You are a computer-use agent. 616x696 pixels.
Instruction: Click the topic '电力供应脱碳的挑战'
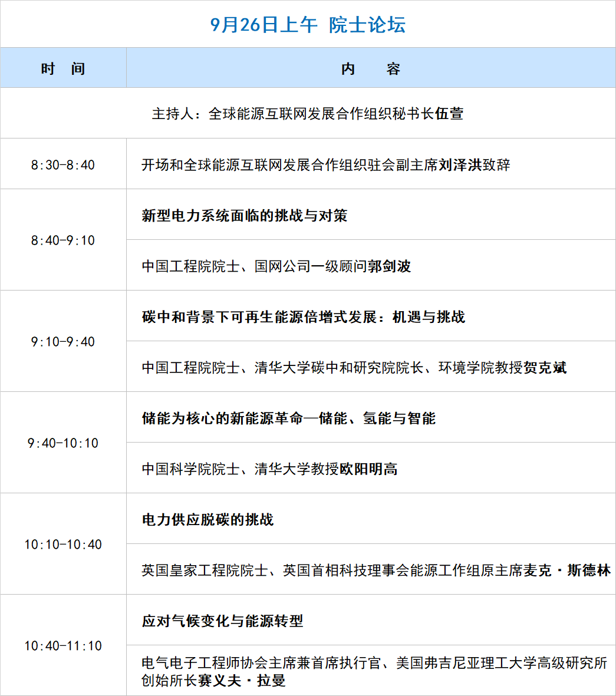pos(208,520)
